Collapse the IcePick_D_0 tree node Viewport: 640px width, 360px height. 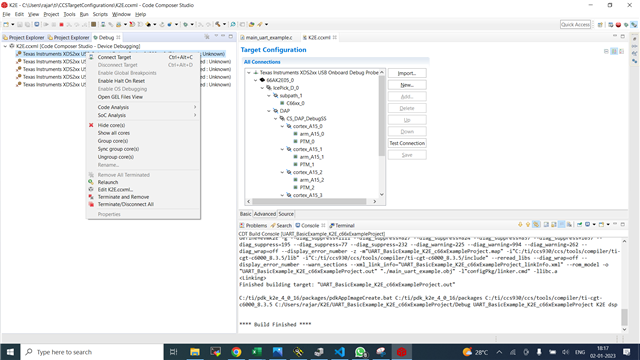tap(262, 88)
